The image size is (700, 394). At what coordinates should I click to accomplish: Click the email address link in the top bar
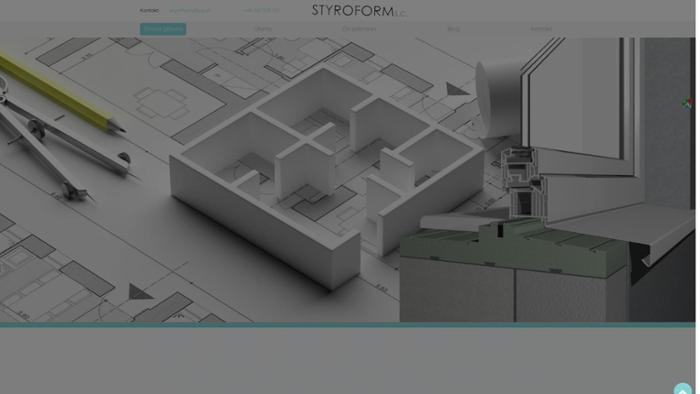[190, 10]
